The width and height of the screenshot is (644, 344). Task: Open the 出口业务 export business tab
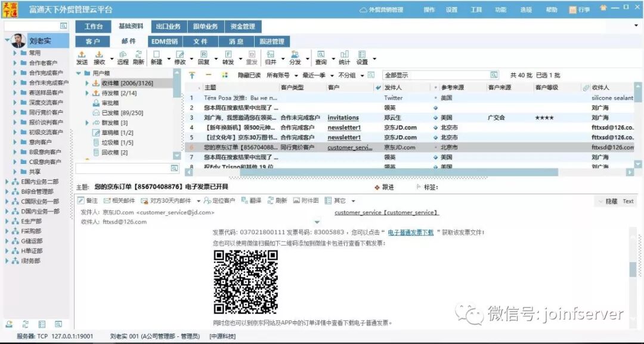tap(168, 27)
